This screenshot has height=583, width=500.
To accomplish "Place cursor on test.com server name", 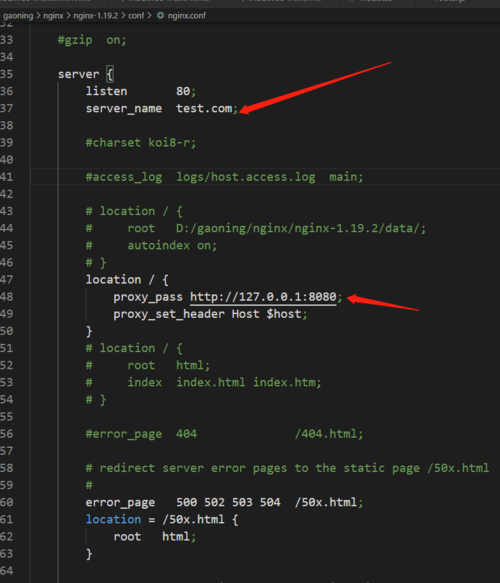I will tap(204, 109).
